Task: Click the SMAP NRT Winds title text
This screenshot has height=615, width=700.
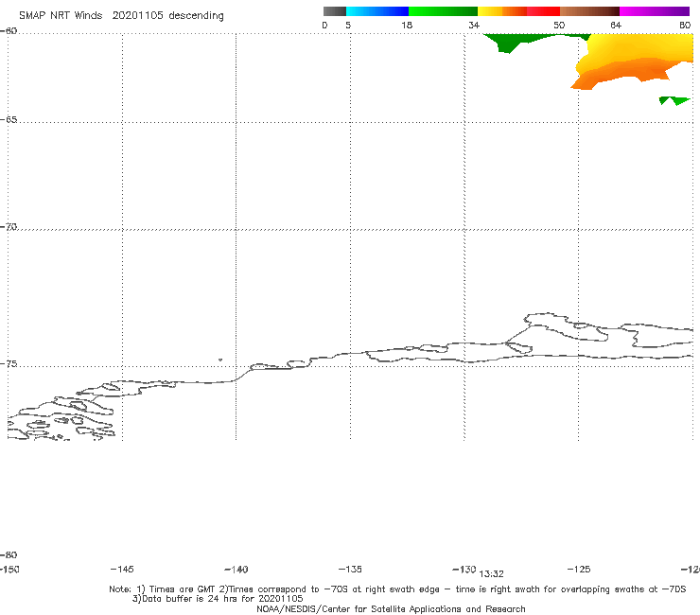Action: 61,15
